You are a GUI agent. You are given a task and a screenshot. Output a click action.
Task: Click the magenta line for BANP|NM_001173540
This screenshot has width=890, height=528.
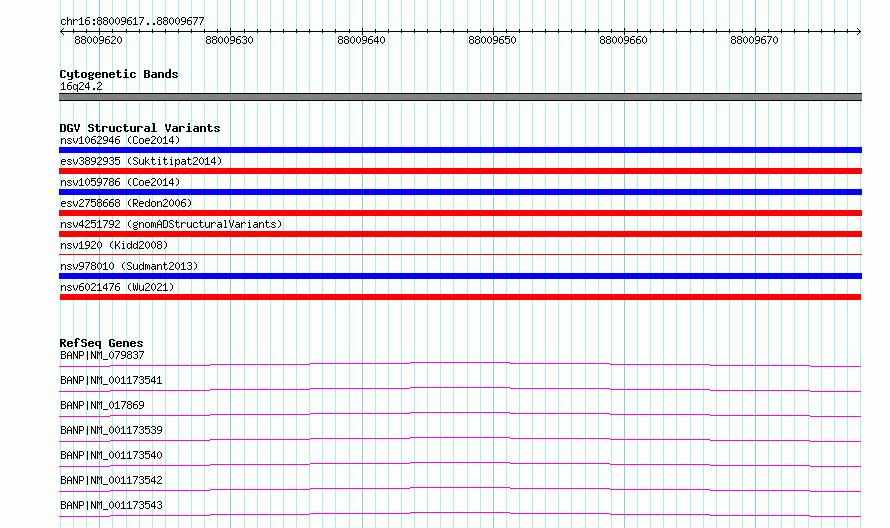pyautogui.click(x=460, y=464)
